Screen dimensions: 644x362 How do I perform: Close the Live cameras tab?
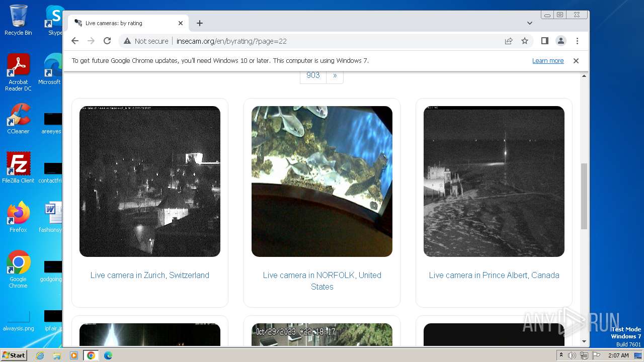(x=181, y=23)
